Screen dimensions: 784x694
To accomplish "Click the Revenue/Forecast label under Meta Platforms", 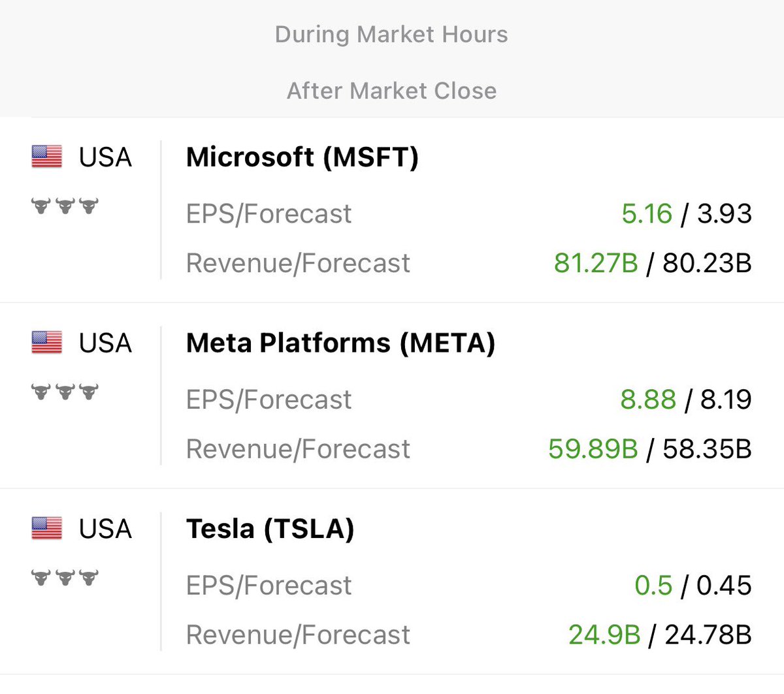I will click(298, 449).
